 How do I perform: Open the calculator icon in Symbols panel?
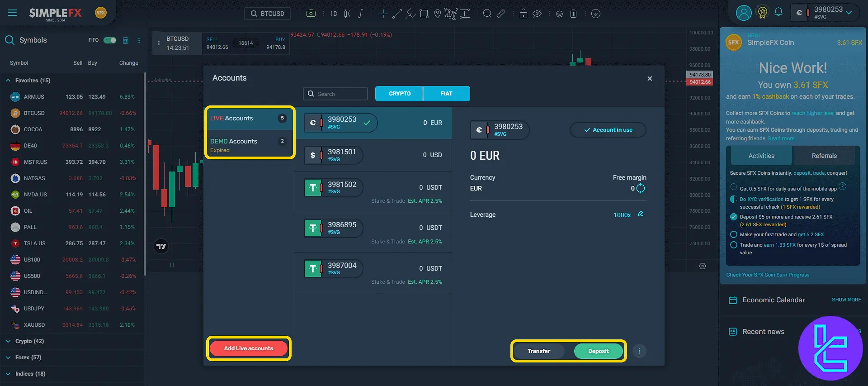(x=126, y=40)
